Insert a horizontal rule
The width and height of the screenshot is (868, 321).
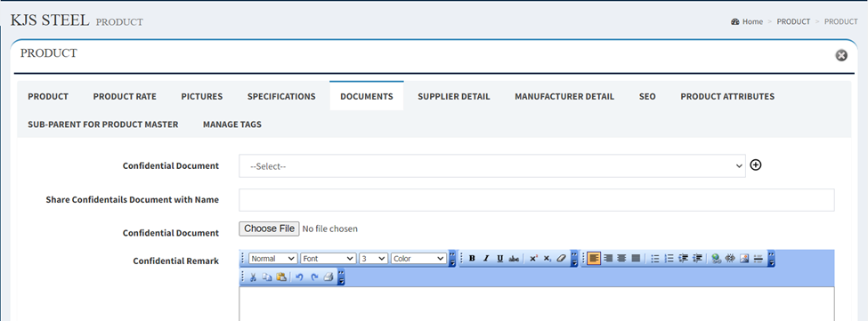coord(758,258)
